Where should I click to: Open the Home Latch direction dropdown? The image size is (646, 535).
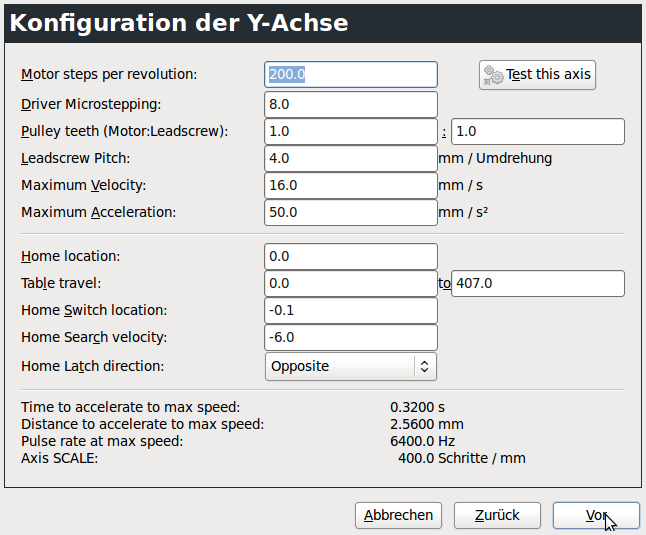(351, 366)
